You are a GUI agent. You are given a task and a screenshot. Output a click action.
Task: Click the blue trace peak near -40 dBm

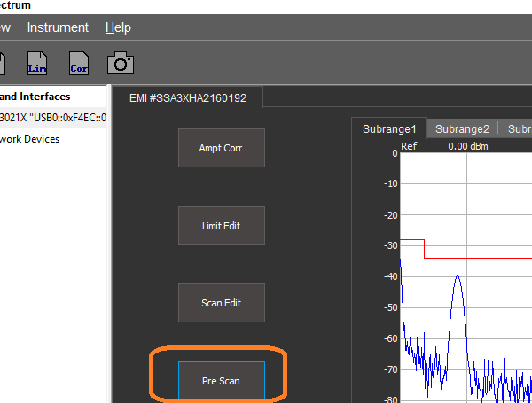coord(458,276)
